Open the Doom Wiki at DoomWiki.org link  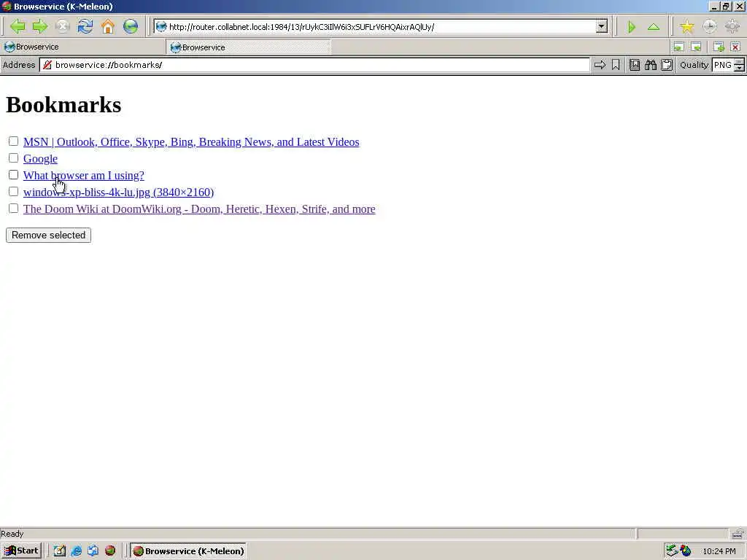pyautogui.click(x=199, y=209)
